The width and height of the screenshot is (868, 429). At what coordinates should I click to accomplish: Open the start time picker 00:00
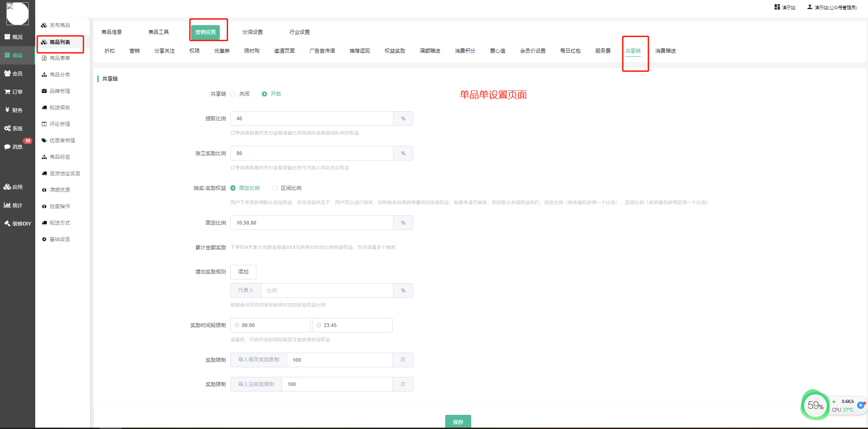271,325
